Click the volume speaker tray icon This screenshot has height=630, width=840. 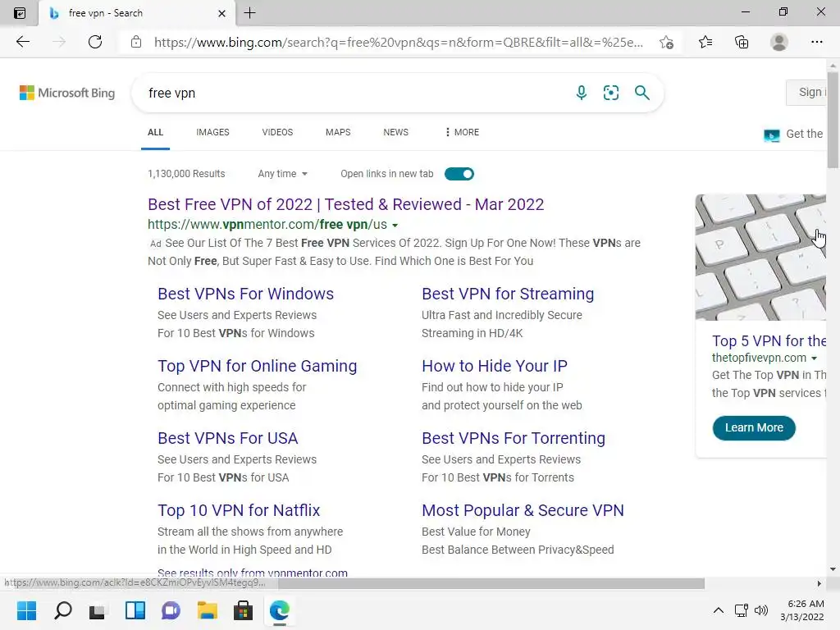click(x=760, y=610)
